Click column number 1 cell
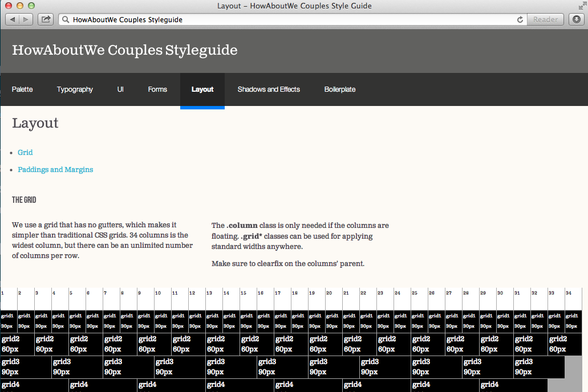Image resolution: width=588 pixels, height=392 pixels. [x=9, y=299]
